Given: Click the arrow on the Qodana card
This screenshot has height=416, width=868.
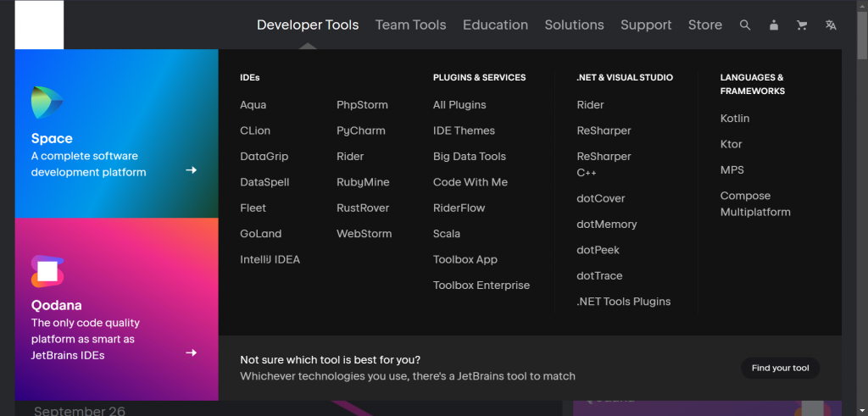Looking at the screenshot, I should click(x=192, y=352).
